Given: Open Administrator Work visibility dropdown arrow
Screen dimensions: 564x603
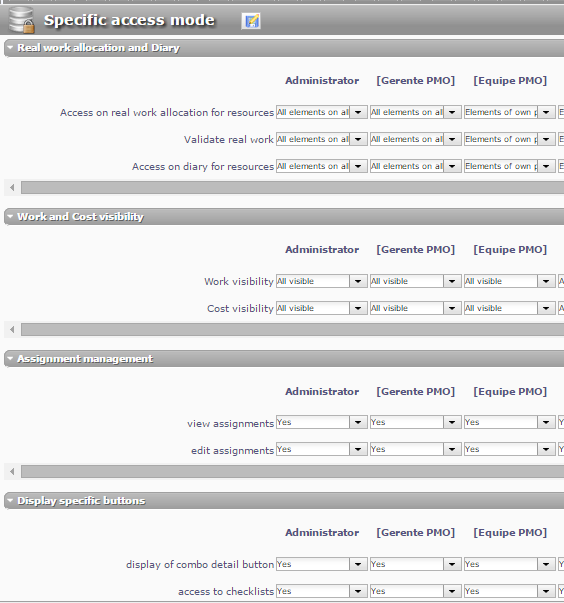Looking at the screenshot, I should pos(358,281).
